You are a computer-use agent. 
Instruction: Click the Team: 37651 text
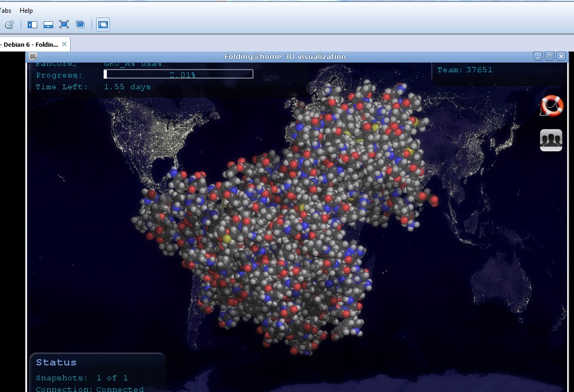465,70
